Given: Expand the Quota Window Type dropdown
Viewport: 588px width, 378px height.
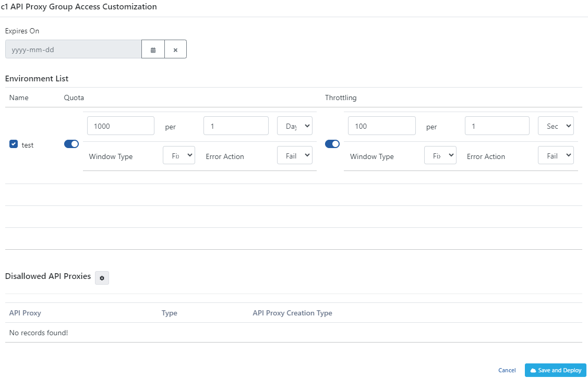Looking at the screenshot, I should (179, 155).
